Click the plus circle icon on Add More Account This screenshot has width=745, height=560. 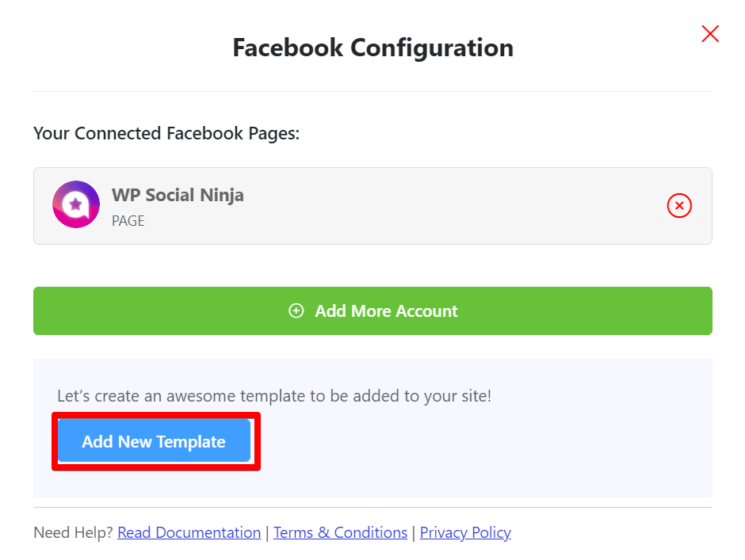296,311
